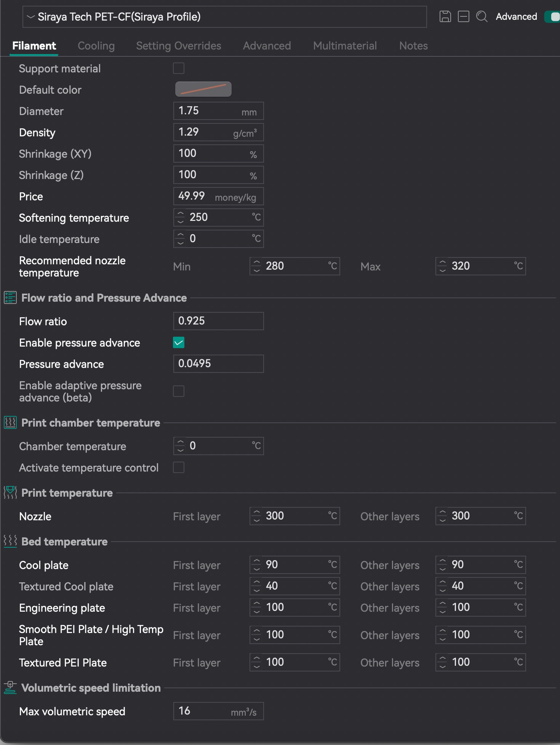This screenshot has width=560, height=745.
Task: Click Textured Cool plate first layer field
Action: pyautogui.click(x=295, y=586)
